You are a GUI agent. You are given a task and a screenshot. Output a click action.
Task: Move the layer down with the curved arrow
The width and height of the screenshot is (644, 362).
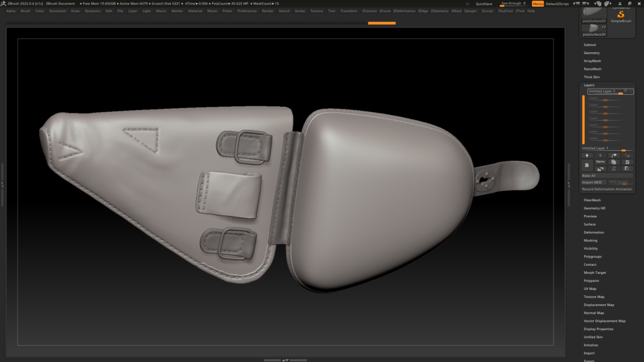(628, 156)
